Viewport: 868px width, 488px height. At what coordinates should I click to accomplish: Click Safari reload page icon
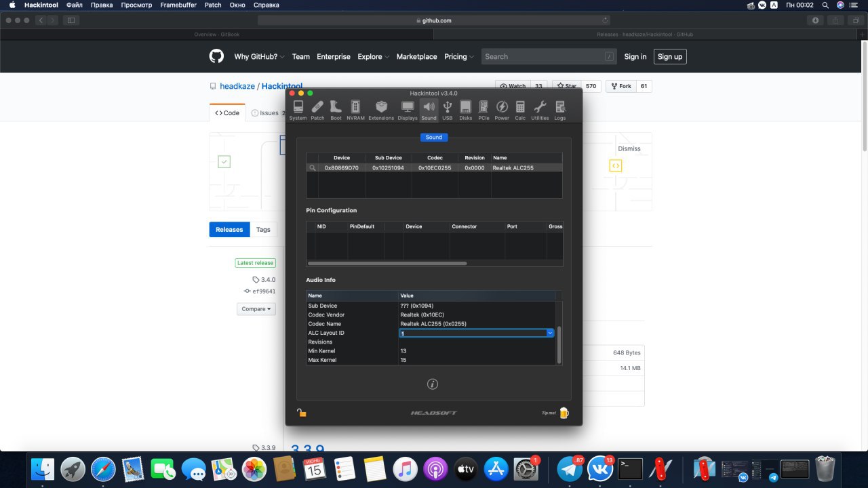(x=605, y=20)
